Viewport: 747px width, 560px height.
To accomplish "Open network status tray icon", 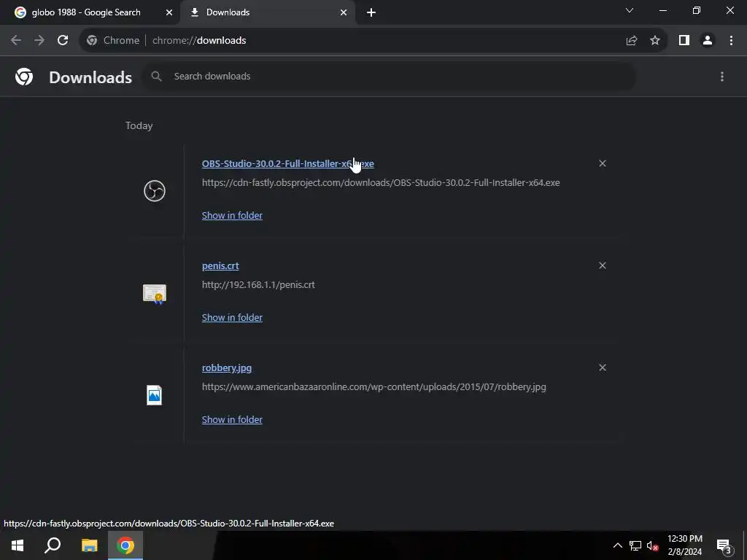I will tap(635, 545).
